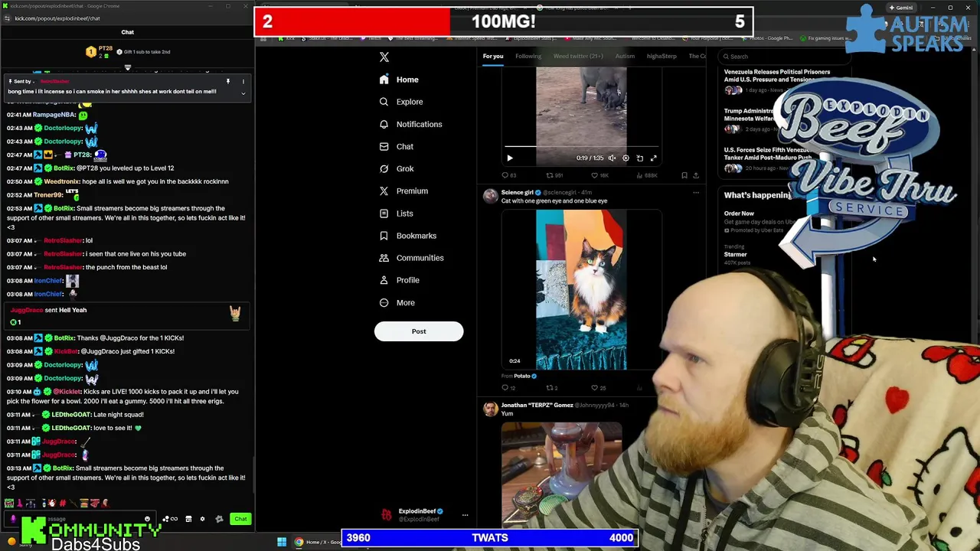The height and width of the screenshot is (551, 980).
Task: Open the Windows Start button
Action: point(282,543)
